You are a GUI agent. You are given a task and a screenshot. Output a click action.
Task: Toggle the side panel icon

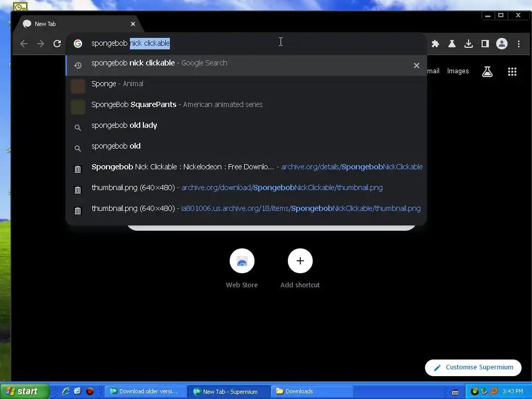[x=485, y=44]
